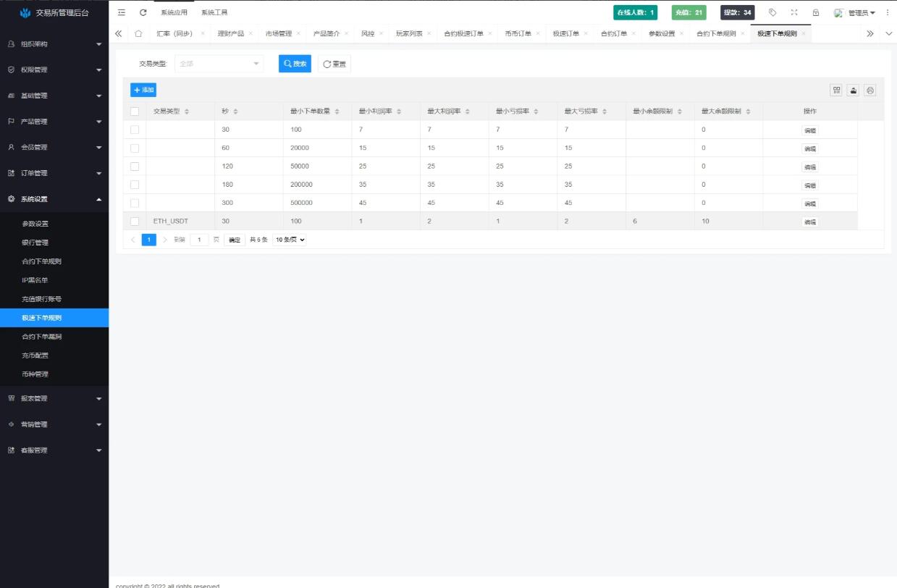Click the page number jump input field
The width and height of the screenshot is (897, 588).
coord(199,240)
